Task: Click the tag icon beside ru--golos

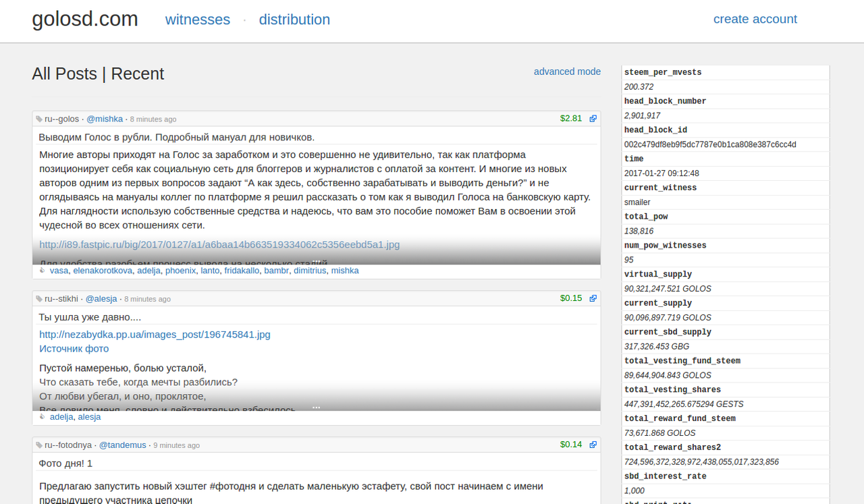Action: coord(39,119)
